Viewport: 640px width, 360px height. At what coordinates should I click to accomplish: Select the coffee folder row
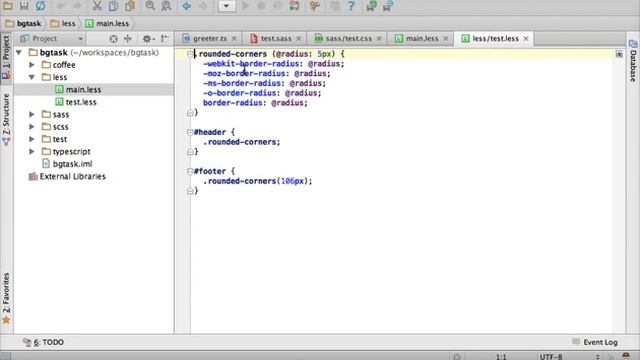click(x=94, y=65)
